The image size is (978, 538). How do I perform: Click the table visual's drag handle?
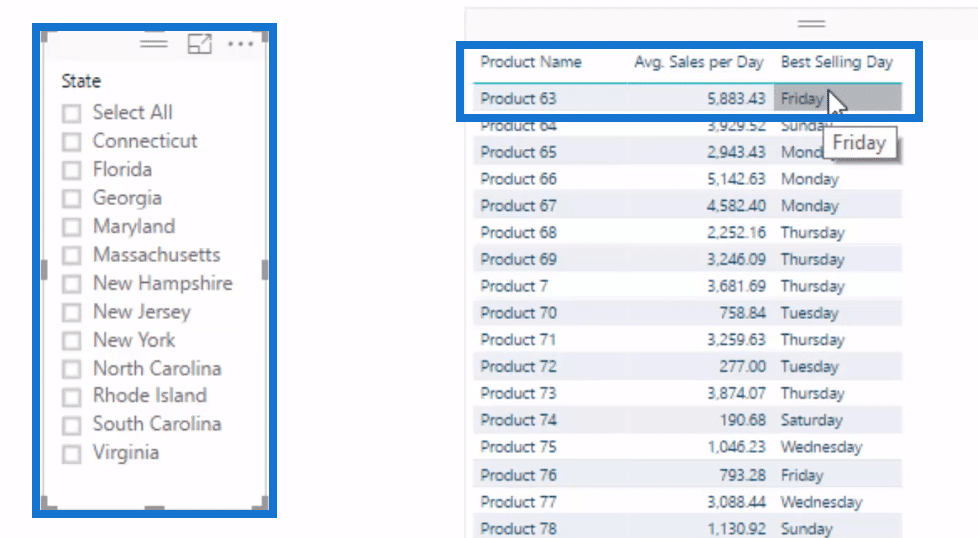click(811, 24)
